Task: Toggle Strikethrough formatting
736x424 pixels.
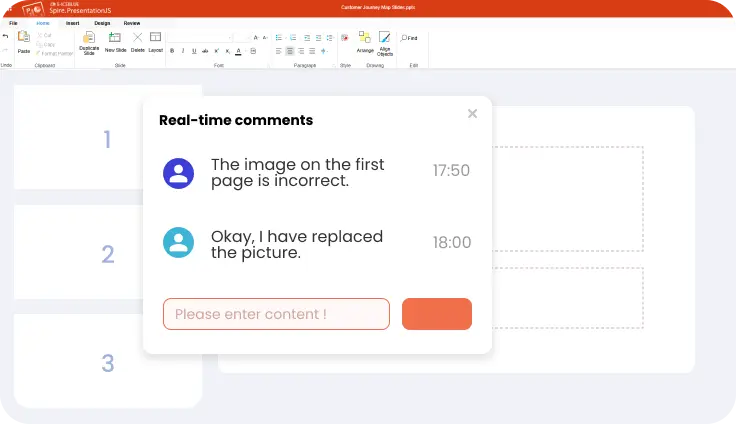Action: pyautogui.click(x=205, y=51)
